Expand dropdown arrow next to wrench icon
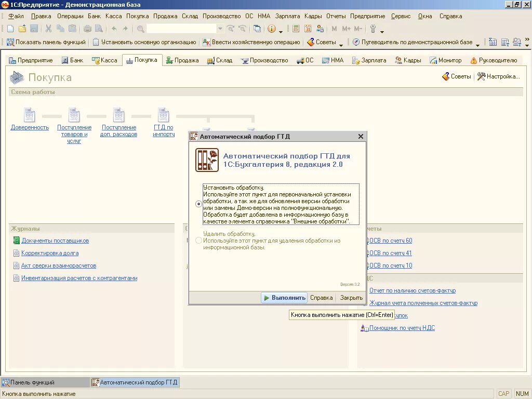Image resolution: width=532 pixels, height=399 pixels. coord(382,32)
